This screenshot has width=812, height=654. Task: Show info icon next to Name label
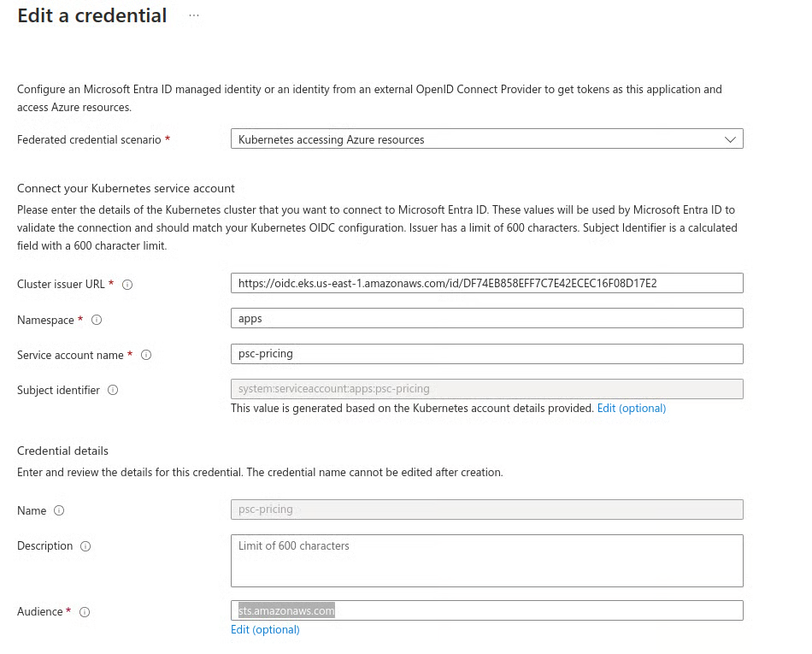[x=59, y=511]
